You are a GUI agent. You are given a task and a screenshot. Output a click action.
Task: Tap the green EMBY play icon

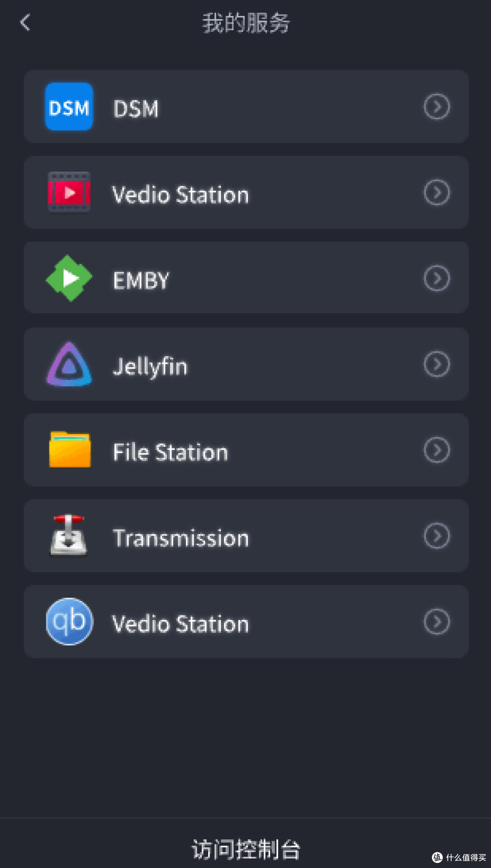tap(69, 278)
